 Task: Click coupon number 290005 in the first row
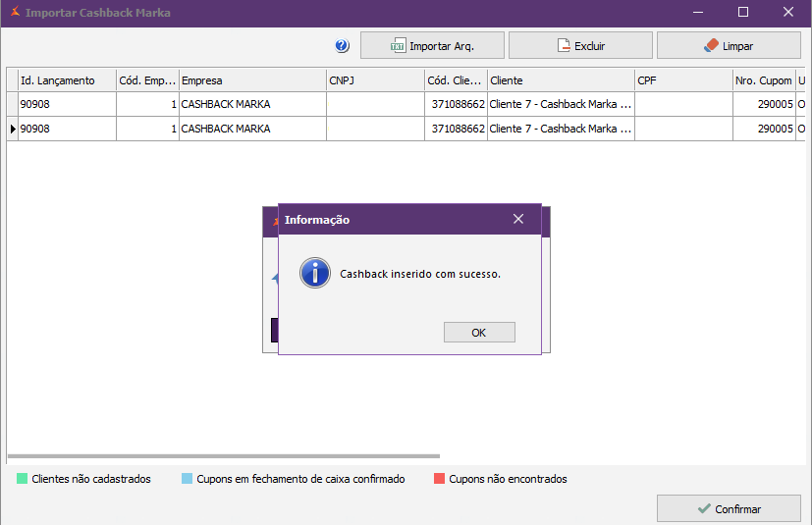[764, 104]
